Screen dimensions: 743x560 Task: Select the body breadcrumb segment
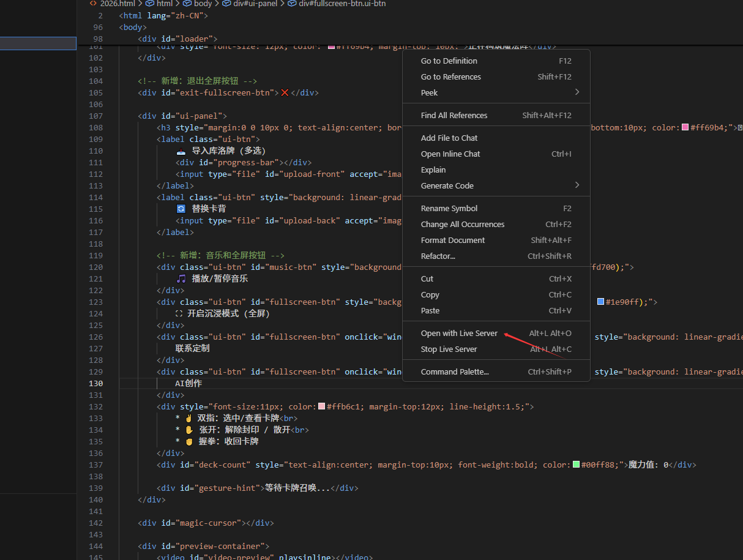click(203, 4)
